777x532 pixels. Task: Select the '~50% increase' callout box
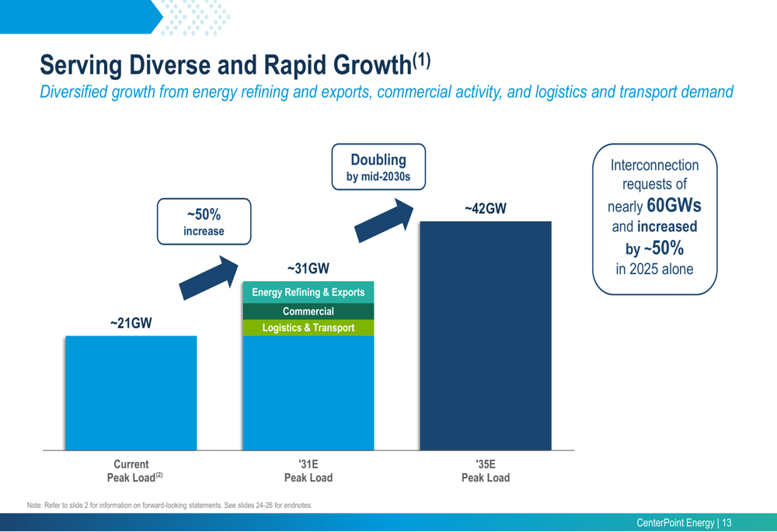(204, 221)
